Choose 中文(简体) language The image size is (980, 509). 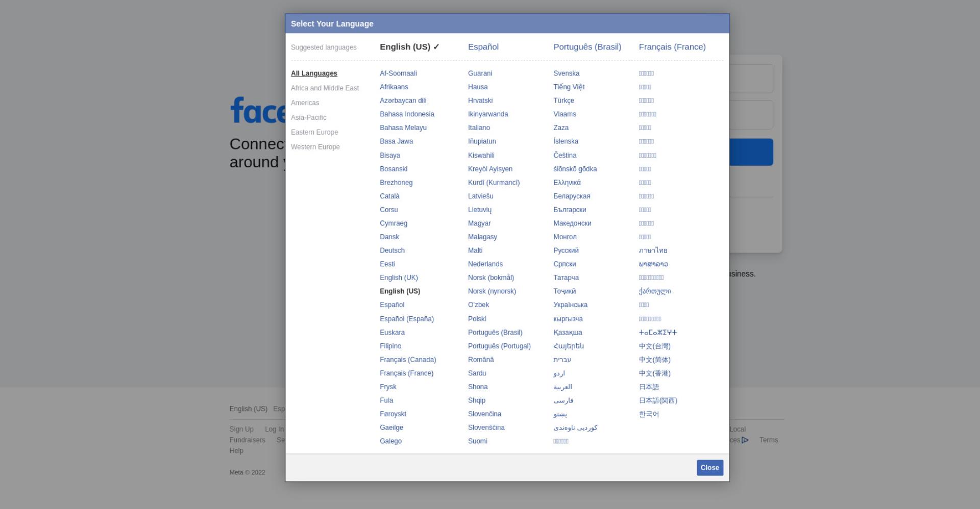(654, 360)
